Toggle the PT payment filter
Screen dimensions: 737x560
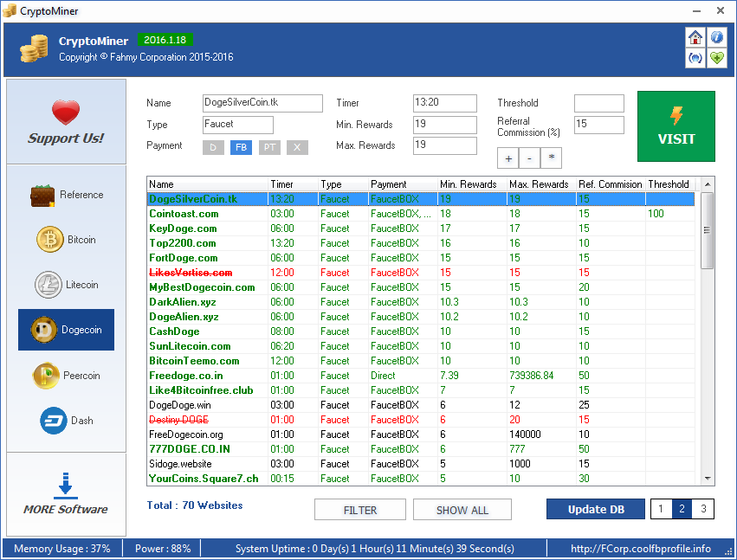pyautogui.click(x=269, y=147)
